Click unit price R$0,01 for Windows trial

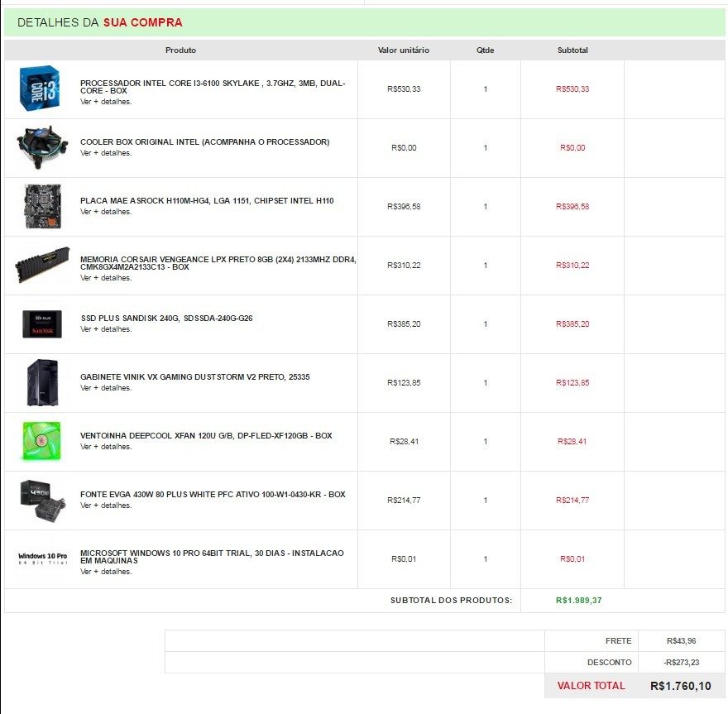pos(404,559)
